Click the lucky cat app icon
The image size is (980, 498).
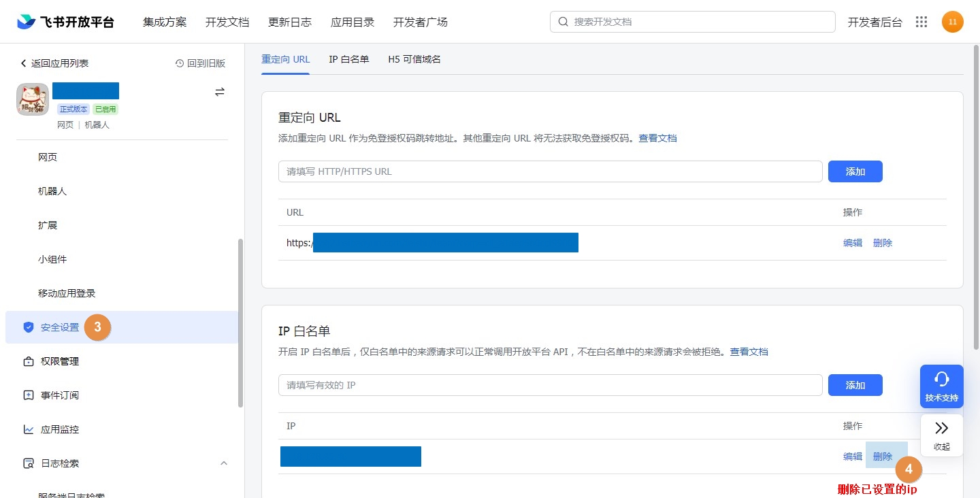[33, 99]
